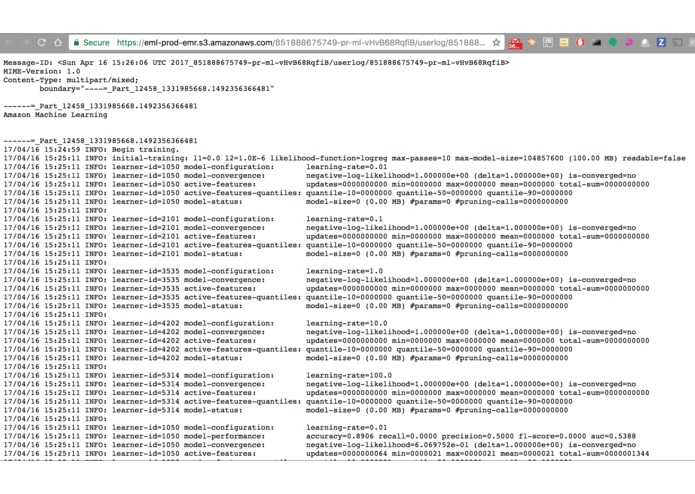This screenshot has width=695, height=494.
Task: Open the pink extension icon
Action: pyautogui.click(x=629, y=43)
